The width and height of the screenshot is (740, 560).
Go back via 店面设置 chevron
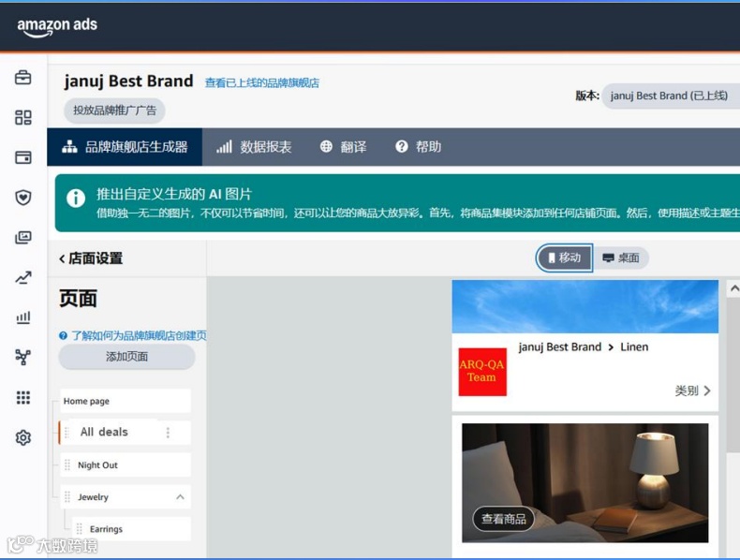[62, 258]
